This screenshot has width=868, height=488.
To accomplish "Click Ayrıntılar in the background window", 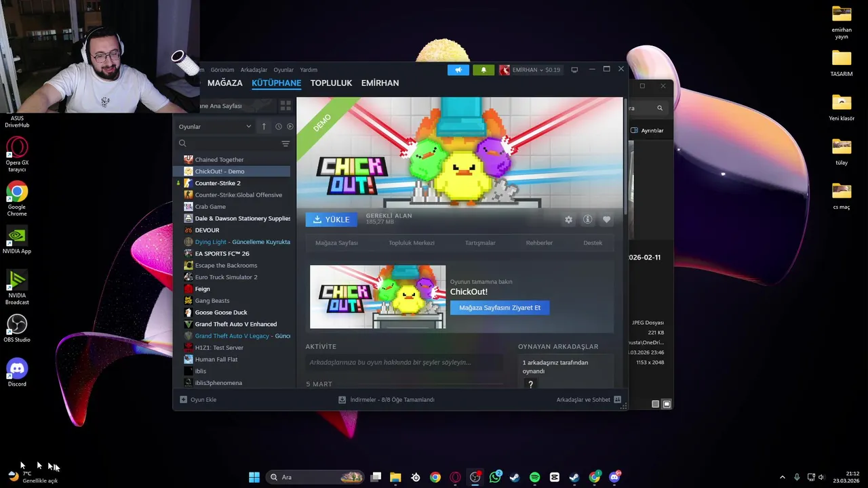I will 648,131.
